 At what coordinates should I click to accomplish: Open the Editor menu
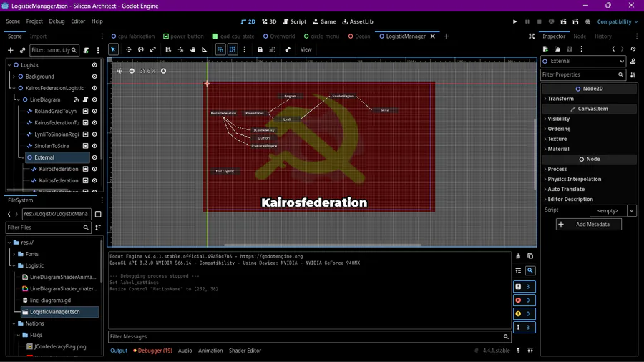pyautogui.click(x=78, y=21)
